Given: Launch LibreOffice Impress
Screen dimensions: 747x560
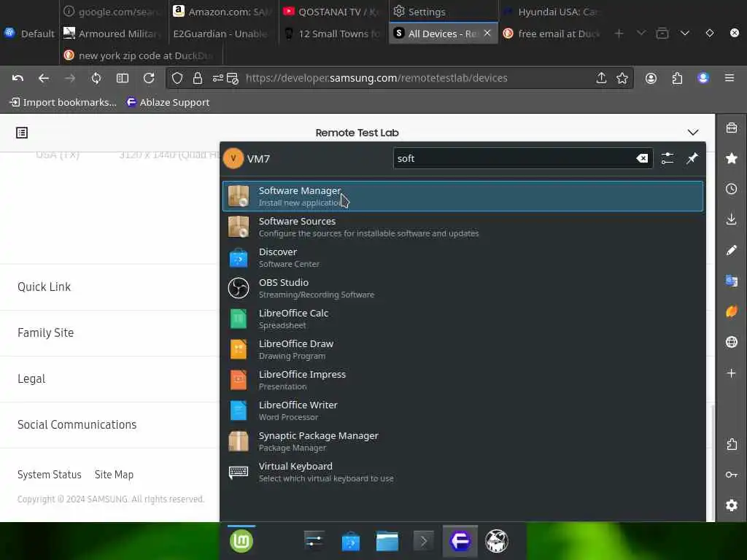Looking at the screenshot, I should click(x=462, y=380).
